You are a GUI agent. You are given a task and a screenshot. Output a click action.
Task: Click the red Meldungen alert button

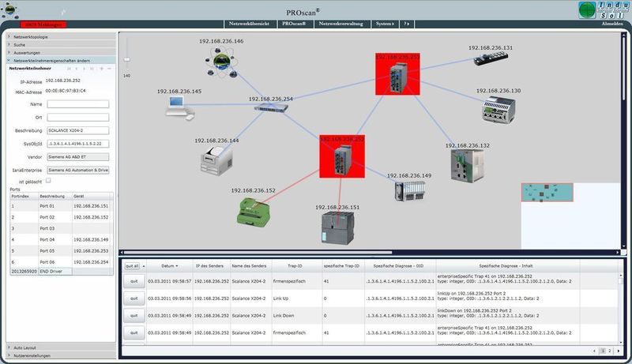[x=43, y=24]
